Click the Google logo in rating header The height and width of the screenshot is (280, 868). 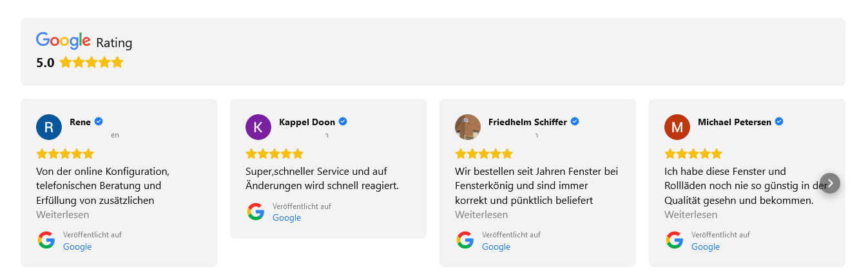click(63, 41)
